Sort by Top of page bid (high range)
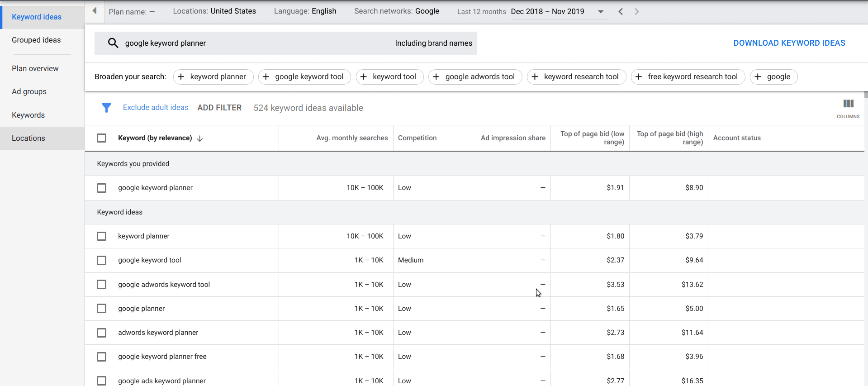 [x=670, y=138]
